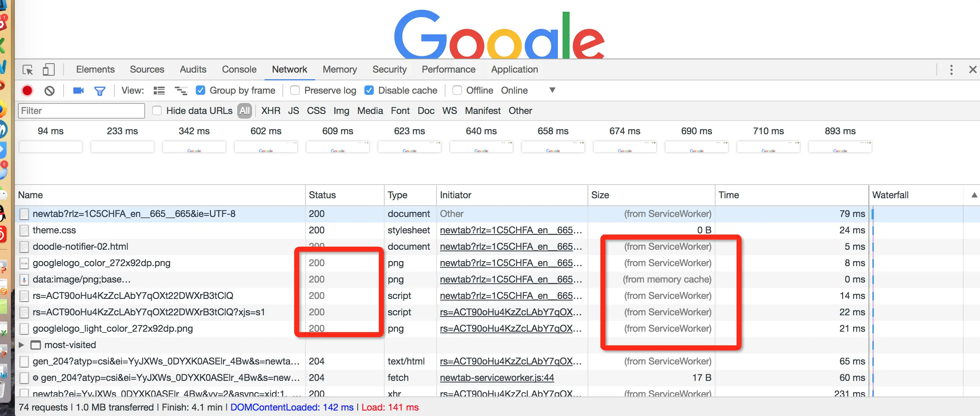Click the googlelogo_color_272x92dp.png file icon

[24, 263]
